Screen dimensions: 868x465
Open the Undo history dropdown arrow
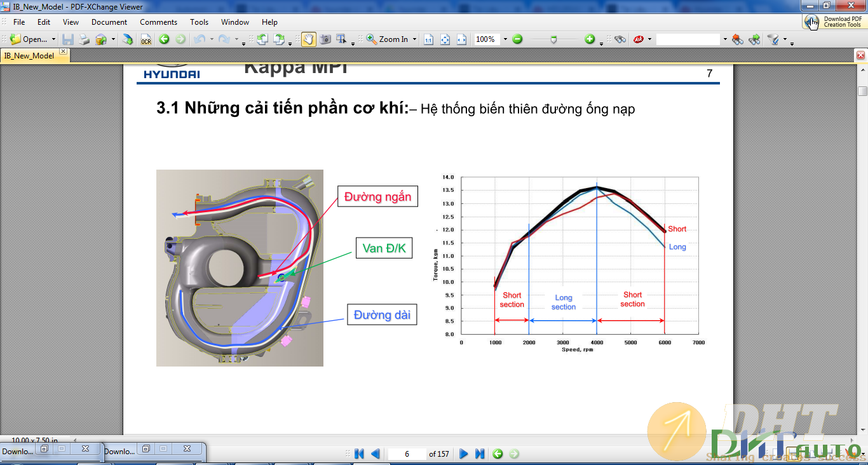pos(211,39)
